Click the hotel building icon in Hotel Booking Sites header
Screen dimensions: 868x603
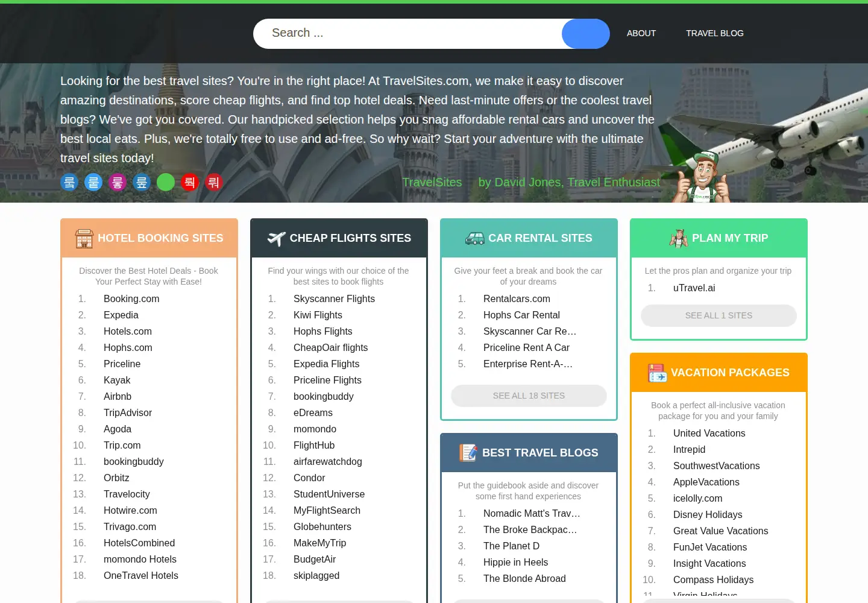point(84,238)
